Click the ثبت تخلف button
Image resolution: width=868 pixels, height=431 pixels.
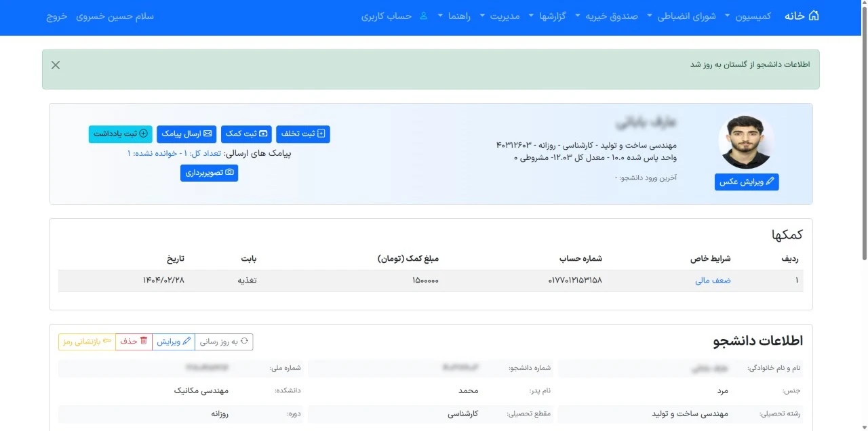303,134
